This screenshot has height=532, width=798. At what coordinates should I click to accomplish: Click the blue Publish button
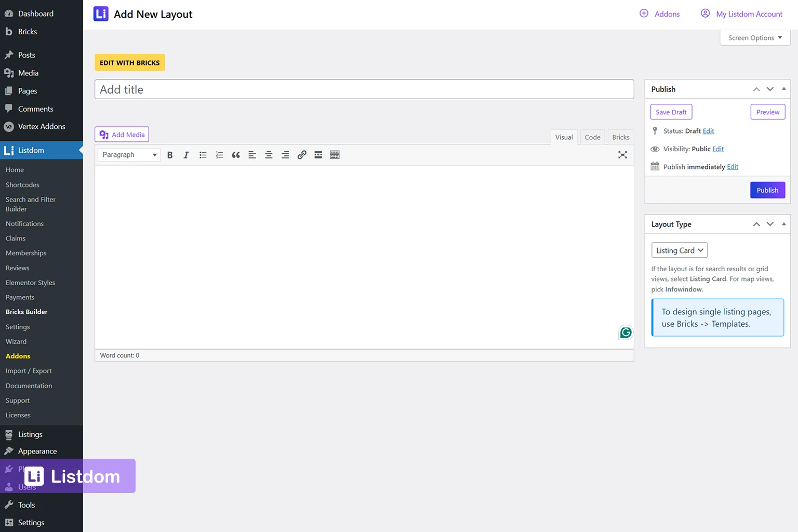(767, 190)
